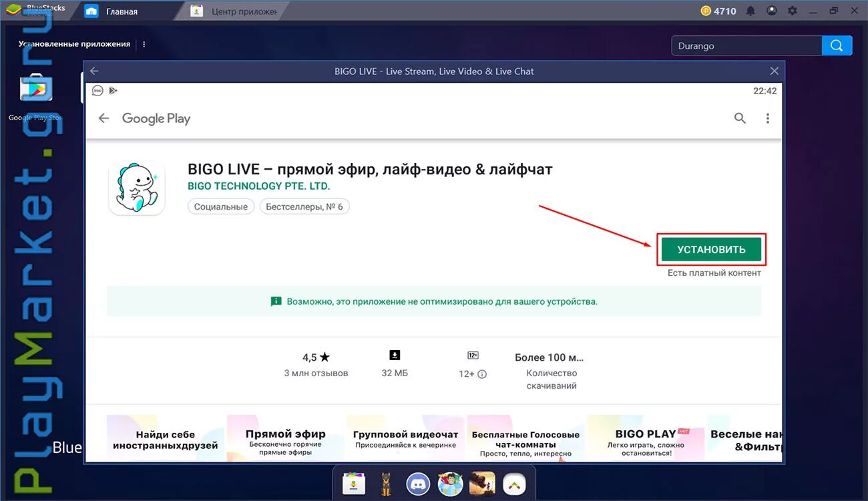
Task: Click the BlueStacks logo in title bar
Action: 13,11
